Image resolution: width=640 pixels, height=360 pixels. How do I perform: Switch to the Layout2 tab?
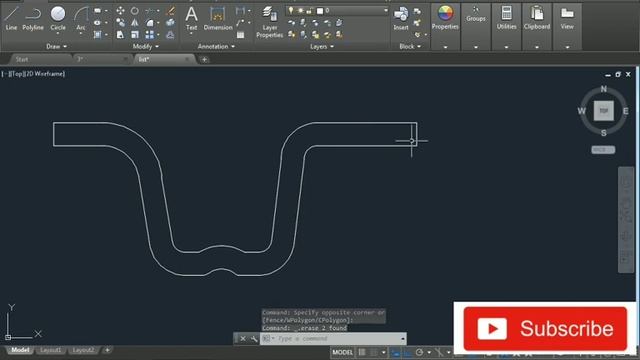point(83,350)
